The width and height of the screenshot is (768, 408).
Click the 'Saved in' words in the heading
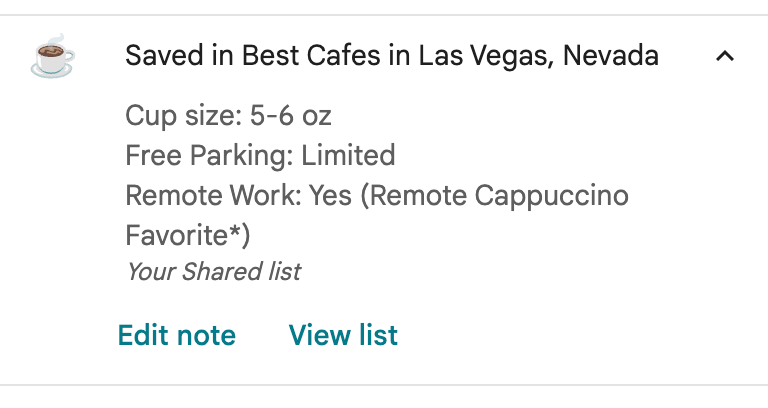click(x=179, y=55)
